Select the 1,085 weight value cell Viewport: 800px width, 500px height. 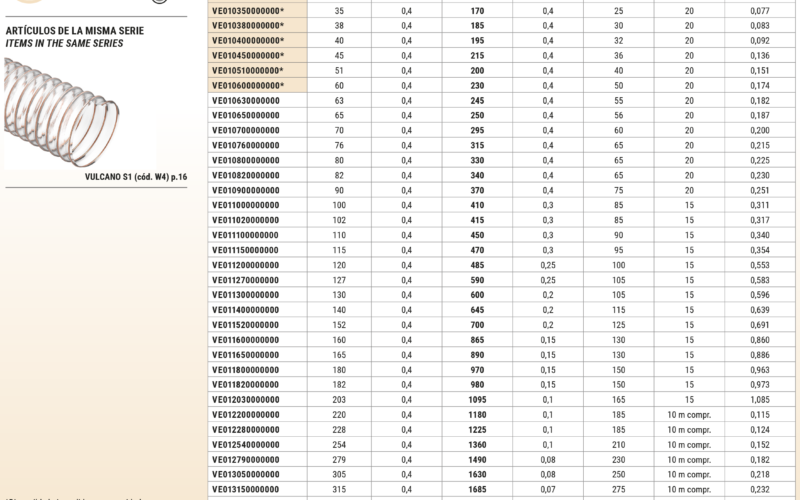click(761, 400)
